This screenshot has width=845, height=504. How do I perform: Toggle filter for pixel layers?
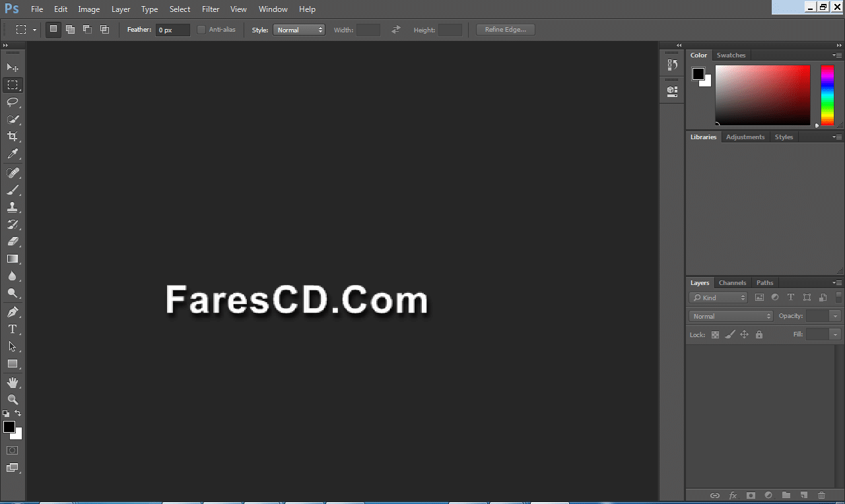(x=759, y=298)
